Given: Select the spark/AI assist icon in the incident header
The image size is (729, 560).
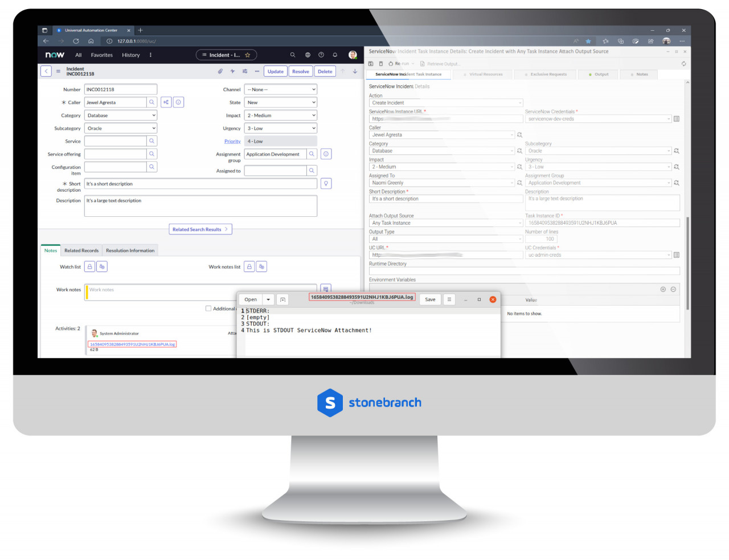Looking at the screenshot, I should pos(234,71).
